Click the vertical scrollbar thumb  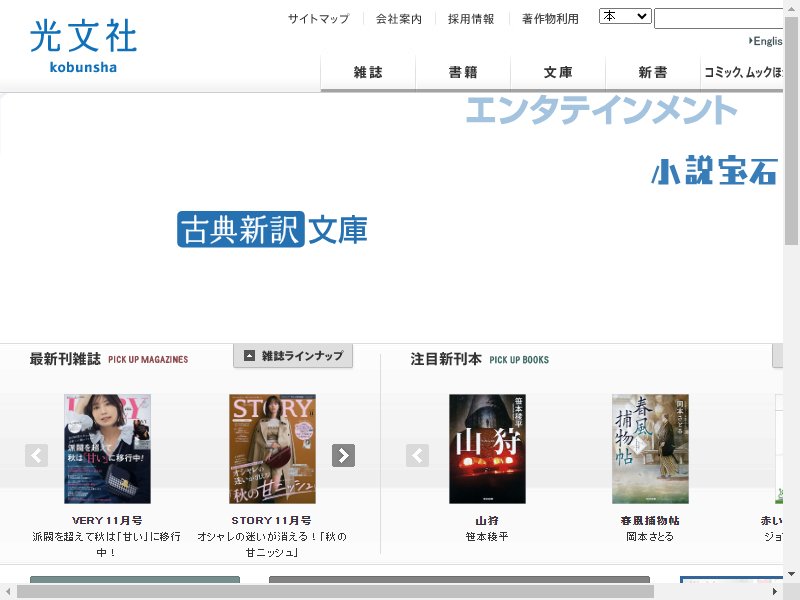pyautogui.click(x=791, y=131)
